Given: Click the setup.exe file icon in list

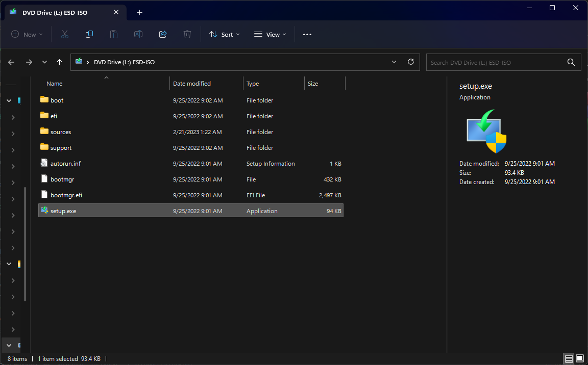Looking at the screenshot, I should click(44, 210).
